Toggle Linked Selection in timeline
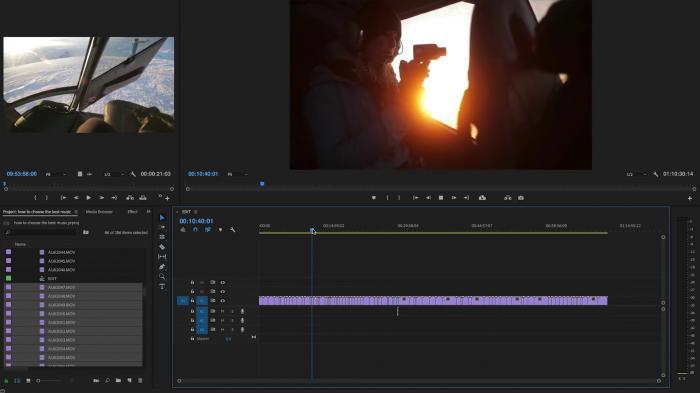The width and height of the screenshot is (700, 393). coord(208,230)
